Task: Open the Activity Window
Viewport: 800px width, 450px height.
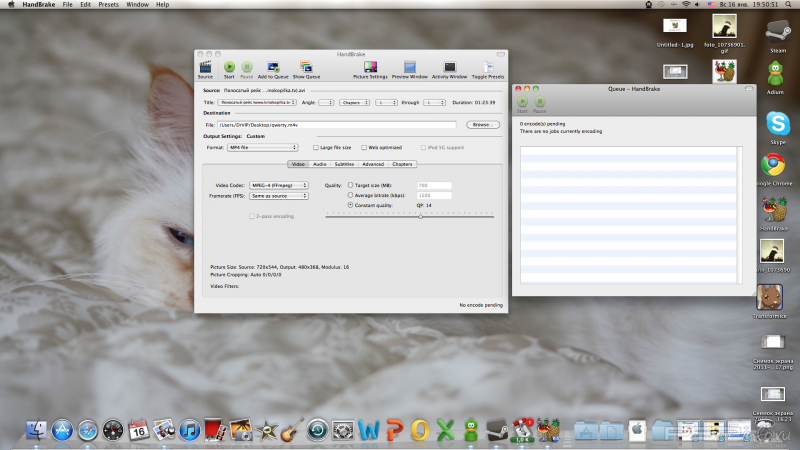Action: click(x=449, y=67)
